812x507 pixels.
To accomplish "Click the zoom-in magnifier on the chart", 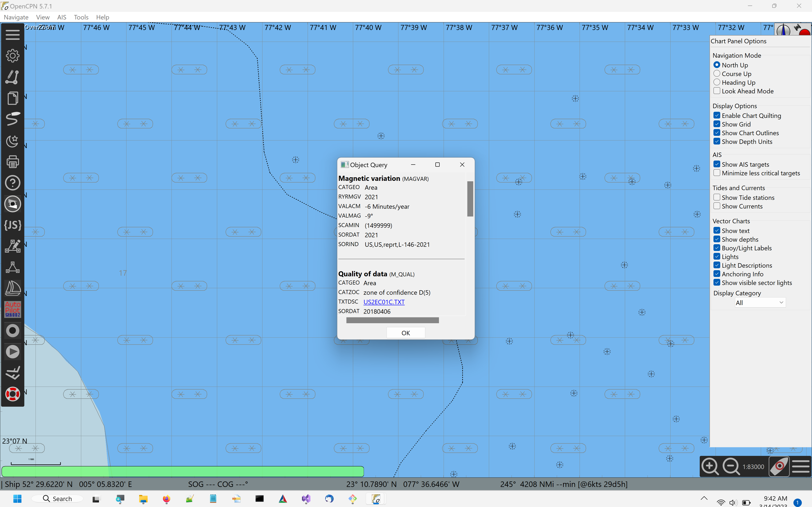I will coord(710,466).
